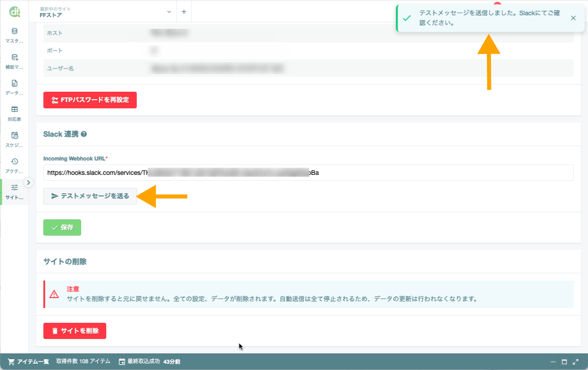Expand the sidebar with chevron button
588x370 pixels.
28,183
